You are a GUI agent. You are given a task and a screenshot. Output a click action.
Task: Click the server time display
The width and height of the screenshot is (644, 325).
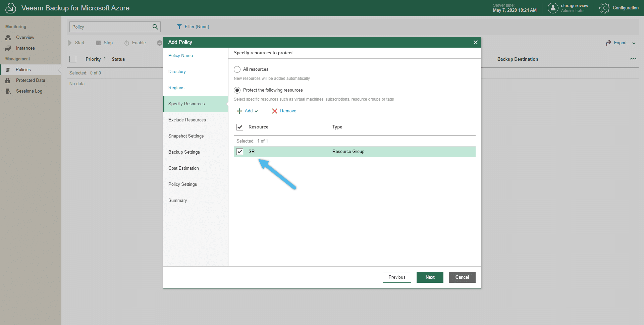[515, 8]
